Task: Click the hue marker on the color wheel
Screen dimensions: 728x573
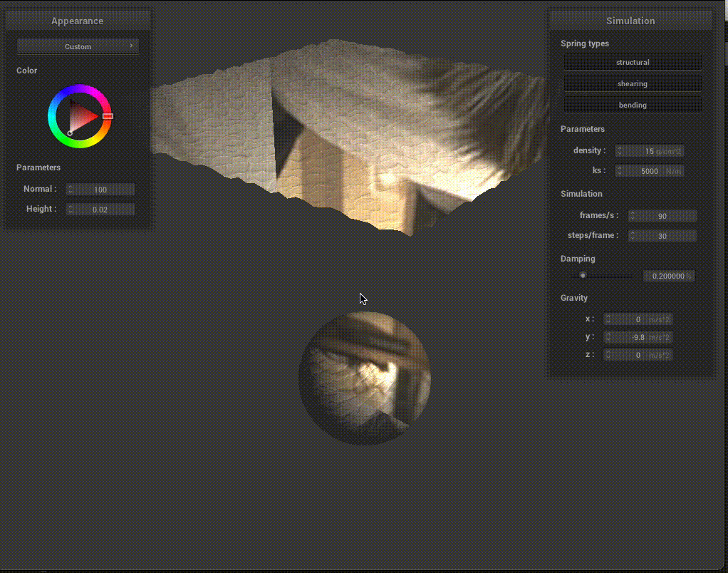Action: pyautogui.click(x=108, y=115)
